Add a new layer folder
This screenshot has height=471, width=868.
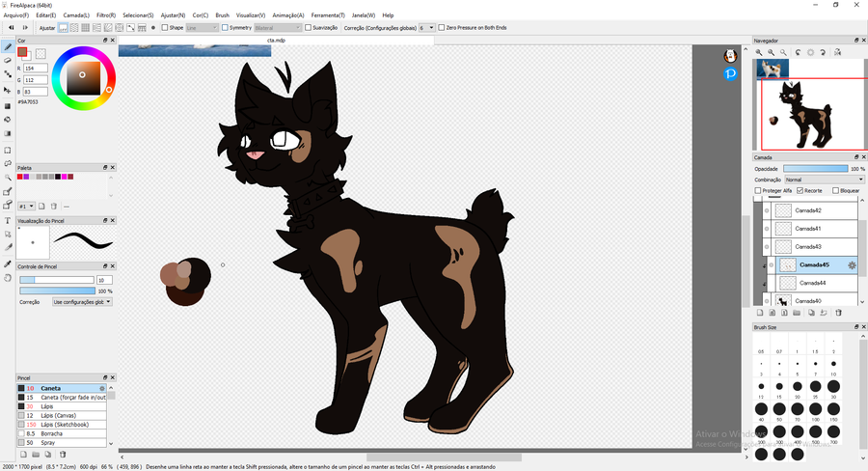coord(797,313)
